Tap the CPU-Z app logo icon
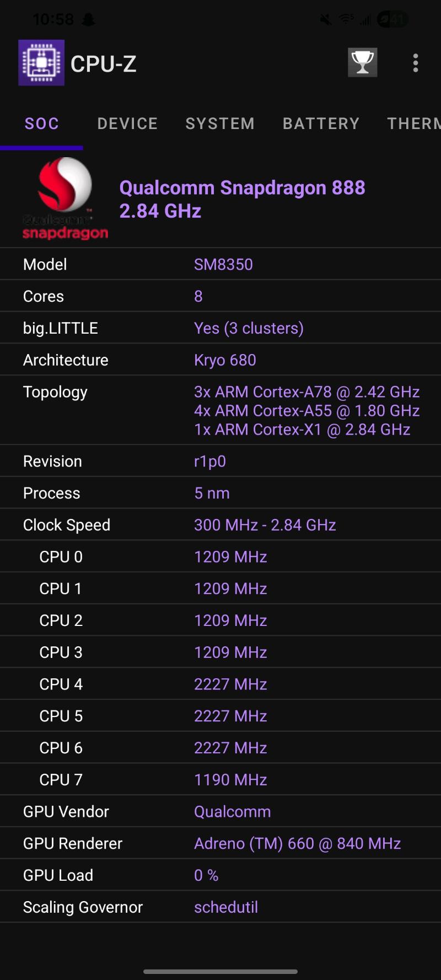 click(41, 63)
